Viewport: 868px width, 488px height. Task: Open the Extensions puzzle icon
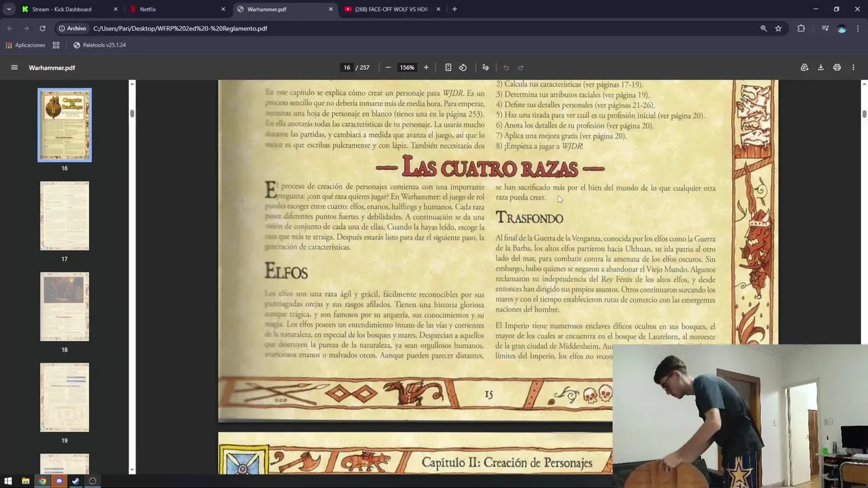click(x=802, y=28)
